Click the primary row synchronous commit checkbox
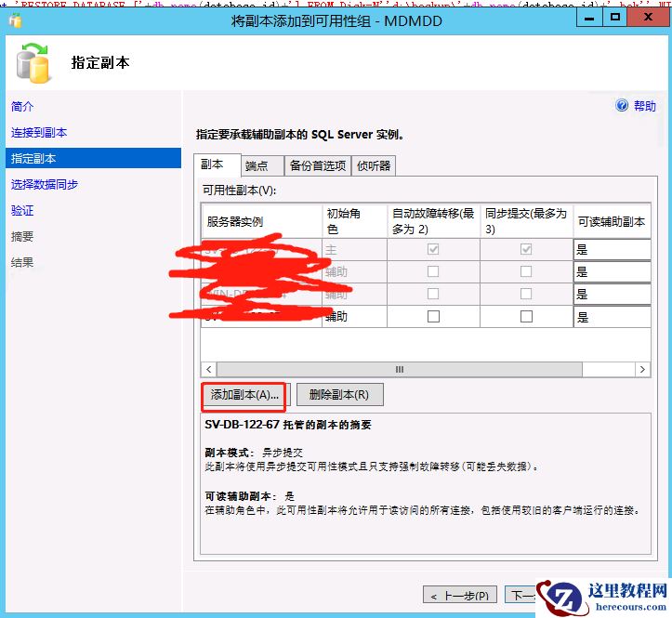 click(526, 249)
